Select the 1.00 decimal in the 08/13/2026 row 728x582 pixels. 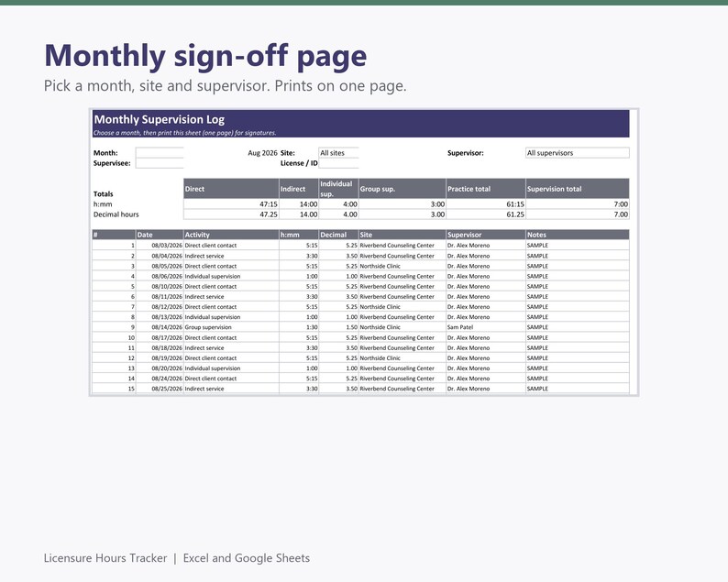pos(338,317)
